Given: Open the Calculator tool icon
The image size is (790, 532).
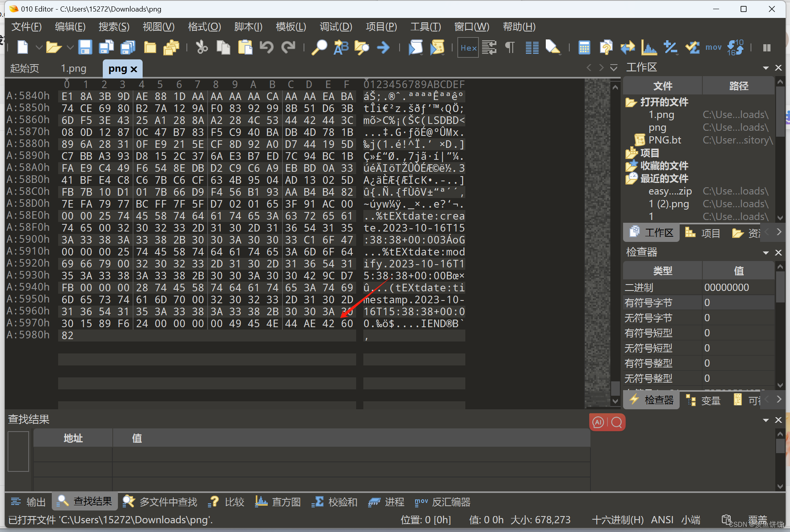Looking at the screenshot, I should tap(584, 47).
